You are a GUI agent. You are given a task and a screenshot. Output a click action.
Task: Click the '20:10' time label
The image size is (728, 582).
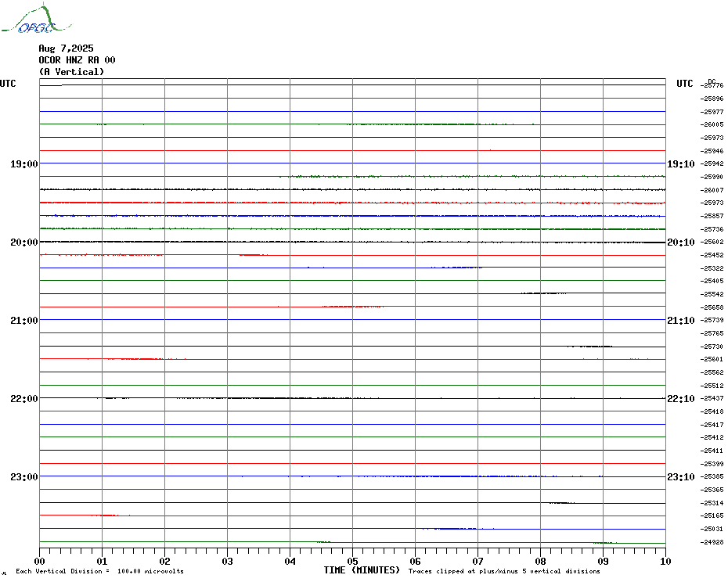[681, 242]
